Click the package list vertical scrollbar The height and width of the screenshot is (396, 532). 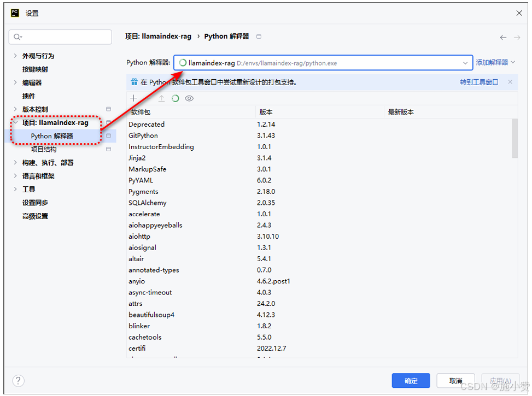pyautogui.click(x=515, y=138)
